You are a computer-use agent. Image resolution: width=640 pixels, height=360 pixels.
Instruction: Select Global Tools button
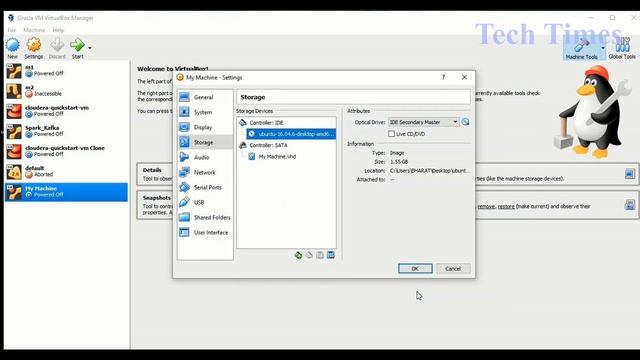[x=622, y=48]
